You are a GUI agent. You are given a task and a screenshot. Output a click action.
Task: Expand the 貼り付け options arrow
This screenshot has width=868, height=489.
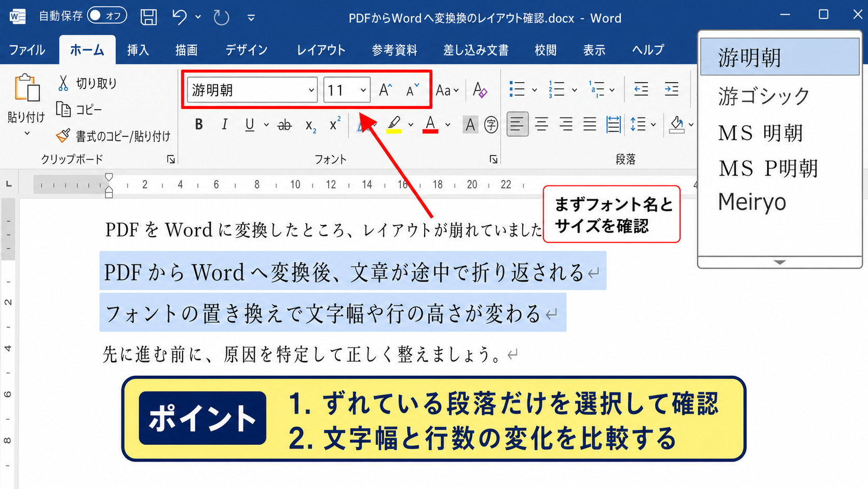pyautogui.click(x=27, y=134)
